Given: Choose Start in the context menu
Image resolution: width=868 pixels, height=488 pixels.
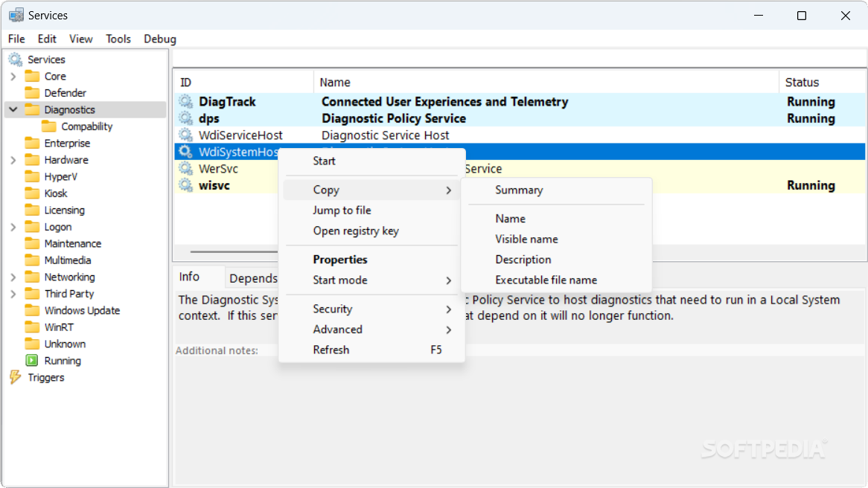Looking at the screenshot, I should 371,161.
